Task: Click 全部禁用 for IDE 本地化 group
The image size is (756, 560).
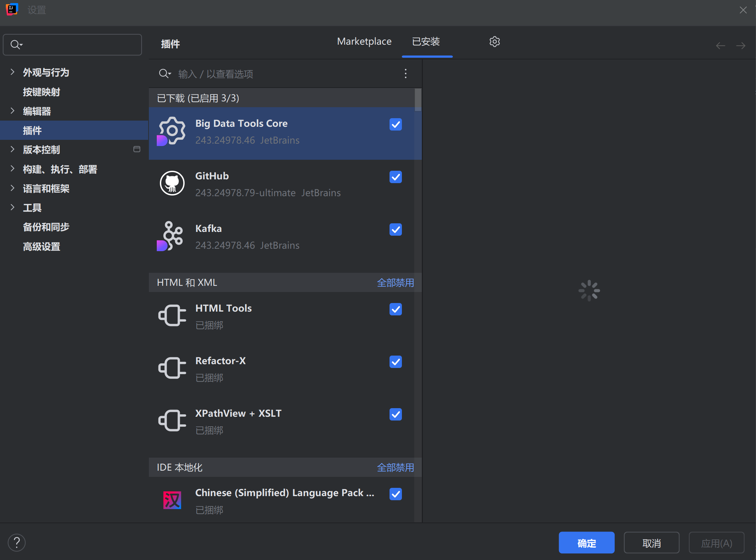Action: (395, 468)
